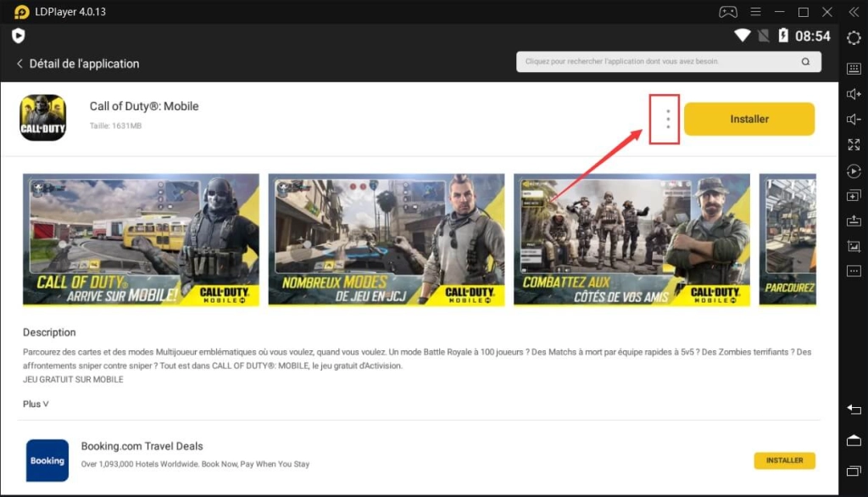Minimize the LDPlayer window
Screen dimensions: 868x497
point(780,12)
